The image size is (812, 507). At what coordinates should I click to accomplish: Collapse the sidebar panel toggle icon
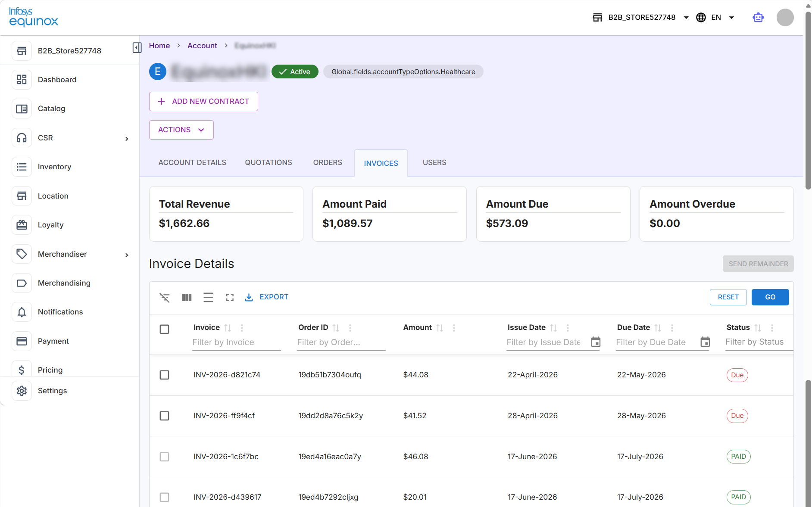(x=137, y=48)
